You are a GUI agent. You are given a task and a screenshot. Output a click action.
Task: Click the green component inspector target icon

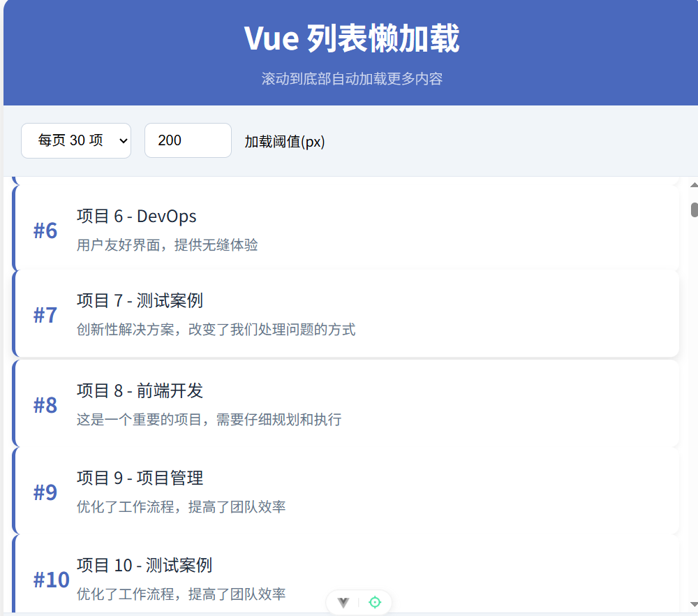pyautogui.click(x=375, y=602)
